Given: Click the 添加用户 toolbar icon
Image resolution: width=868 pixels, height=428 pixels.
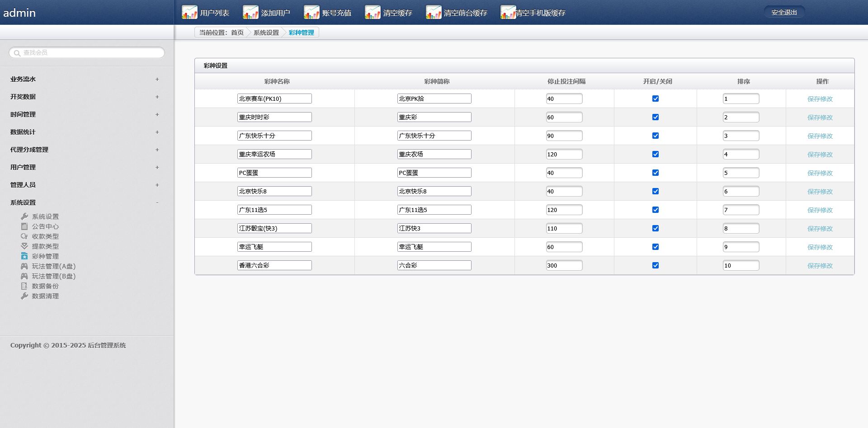Looking at the screenshot, I should pos(250,12).
